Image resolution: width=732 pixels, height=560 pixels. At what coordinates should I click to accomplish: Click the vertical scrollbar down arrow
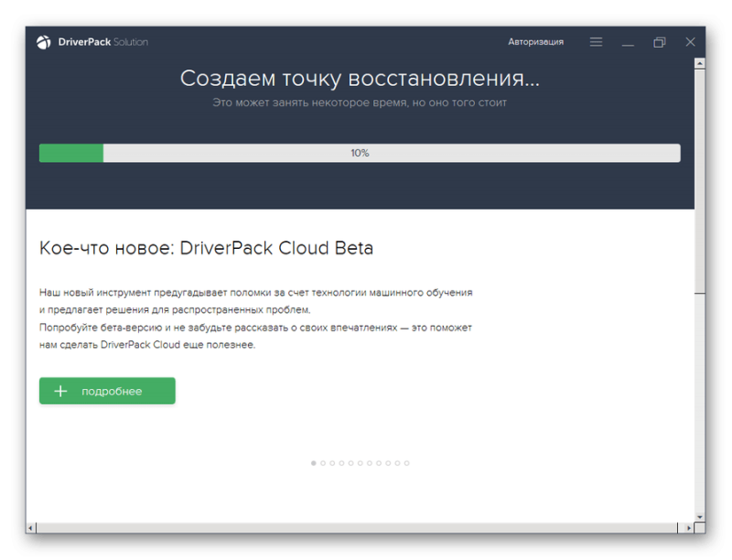(x=699, y=517)
